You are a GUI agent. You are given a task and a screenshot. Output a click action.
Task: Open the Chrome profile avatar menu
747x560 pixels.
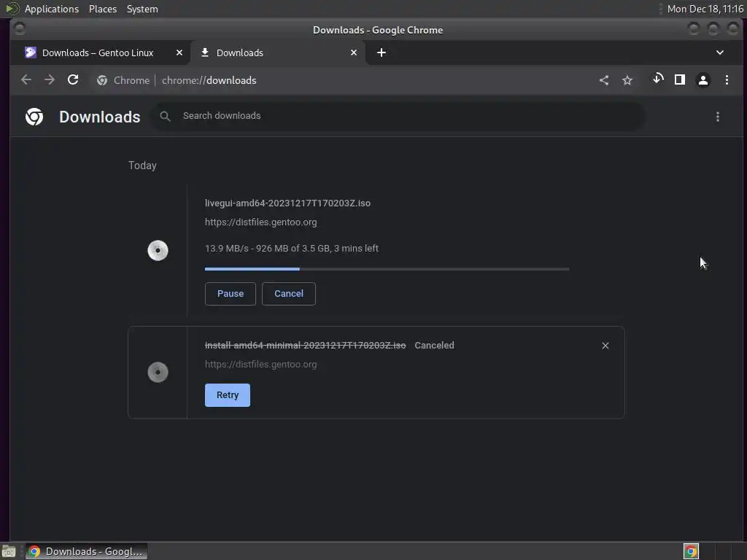point(703,80)
